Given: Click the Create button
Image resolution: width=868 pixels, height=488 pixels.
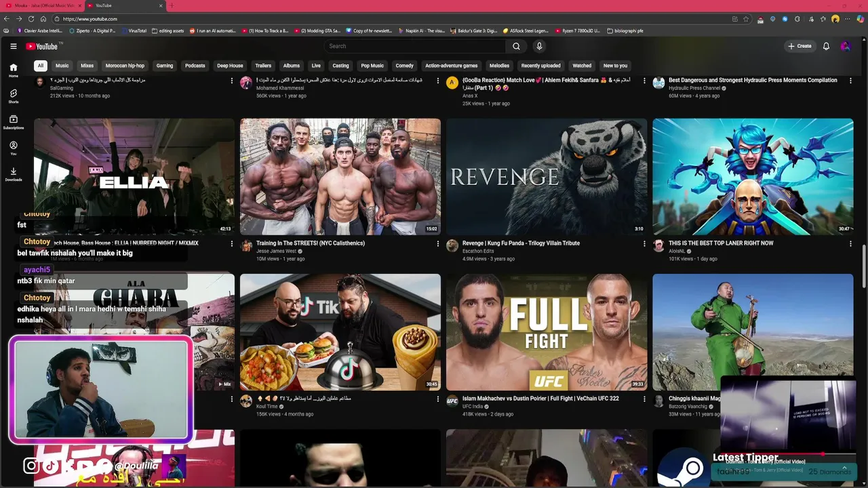Looking at the screenshot, I should (x=800, y=46).
